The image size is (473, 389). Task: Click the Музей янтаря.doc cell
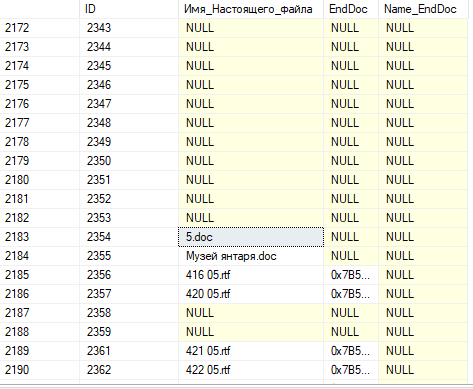[251, 256]
